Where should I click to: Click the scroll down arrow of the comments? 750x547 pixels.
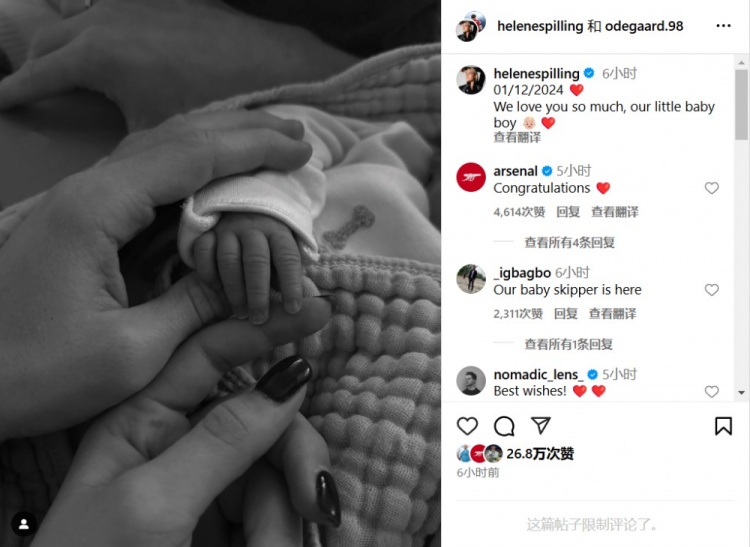(741, 393)
